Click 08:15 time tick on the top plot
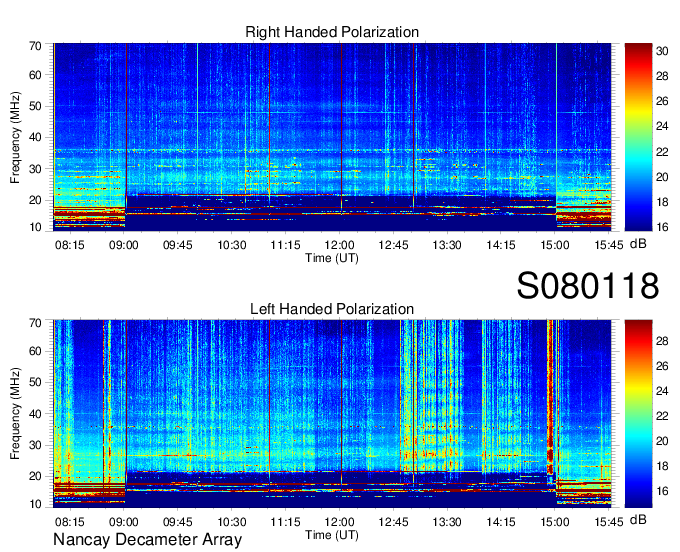Image resolution: width=680 pixels, height=552 pixels. pos(70,245)
